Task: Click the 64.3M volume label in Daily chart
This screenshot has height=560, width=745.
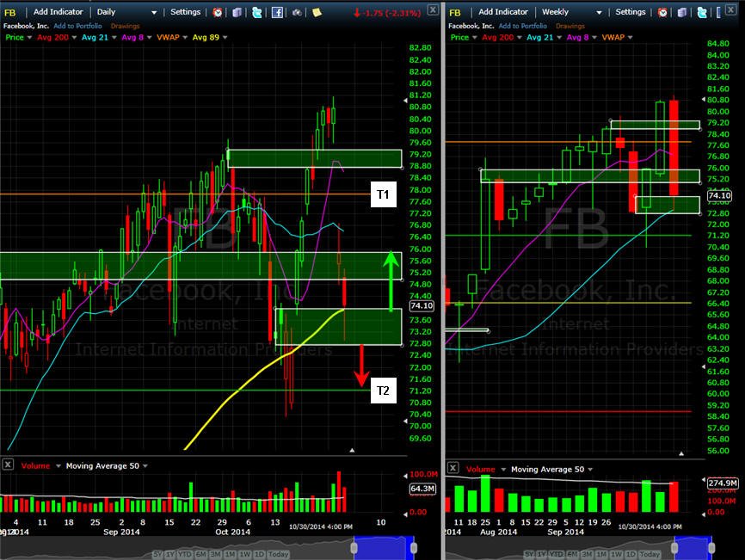Action: tap(422, 489)
